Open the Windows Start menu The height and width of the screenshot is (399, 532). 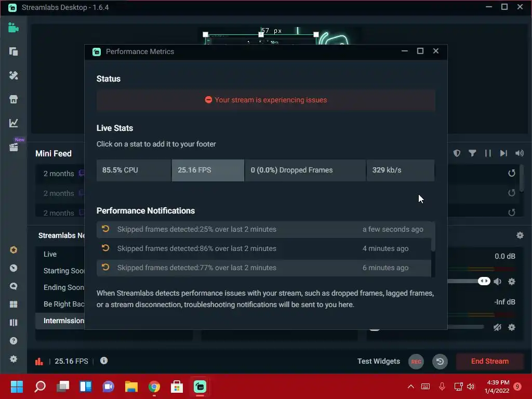coord(17,387)
